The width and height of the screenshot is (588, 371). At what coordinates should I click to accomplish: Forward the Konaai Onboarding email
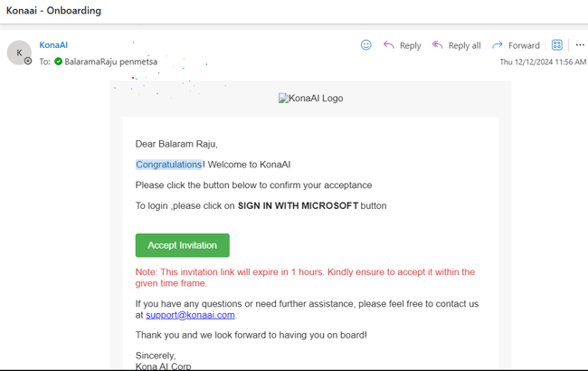[x=515, y=45]
